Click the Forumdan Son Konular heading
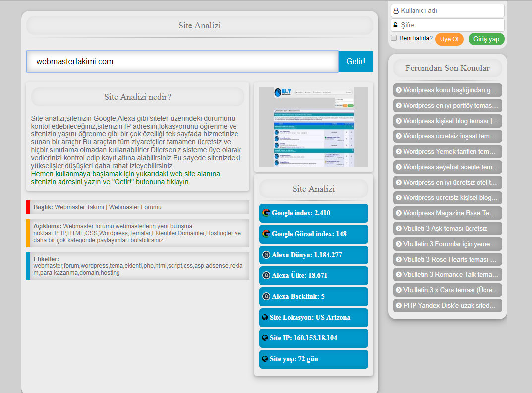Viewport: 532px width, 393px height. [447, 68]
